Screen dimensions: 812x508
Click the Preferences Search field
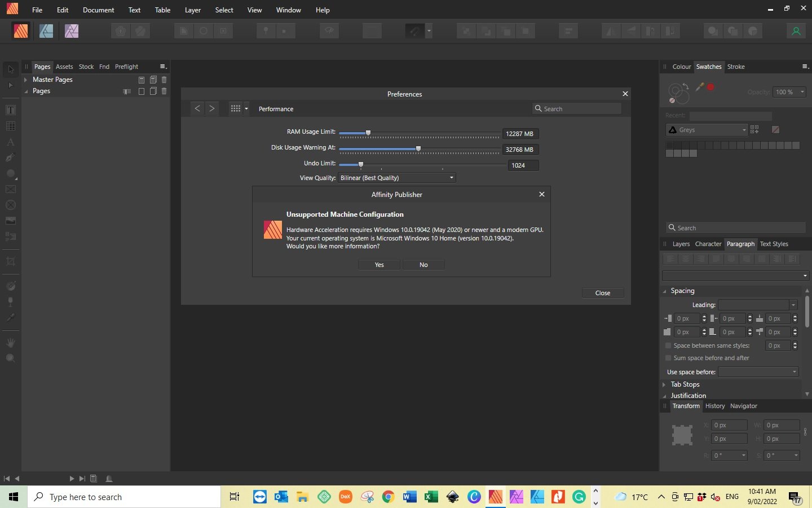(577, 108)
